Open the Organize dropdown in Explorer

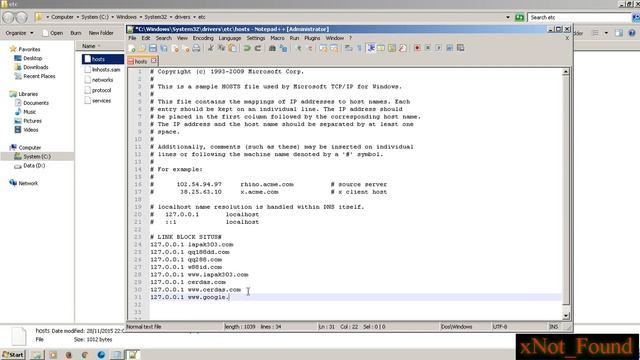click(x=19, y=33)
